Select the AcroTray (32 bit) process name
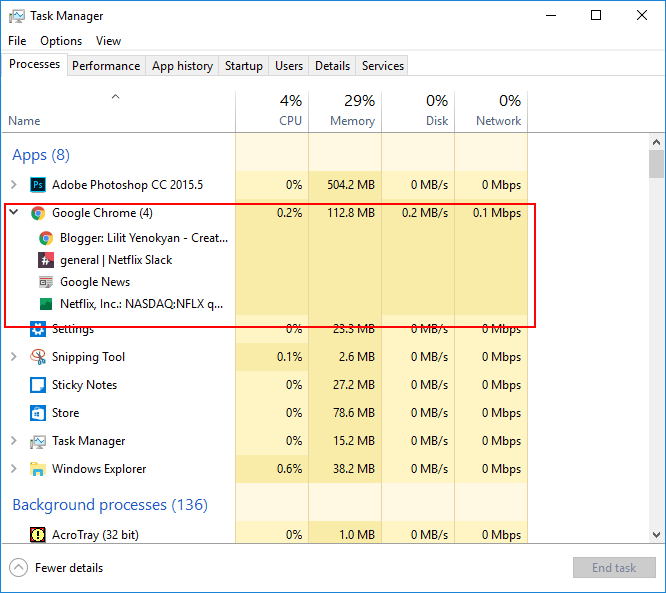This screenshot has width=666, height=593. pos(95,535)
